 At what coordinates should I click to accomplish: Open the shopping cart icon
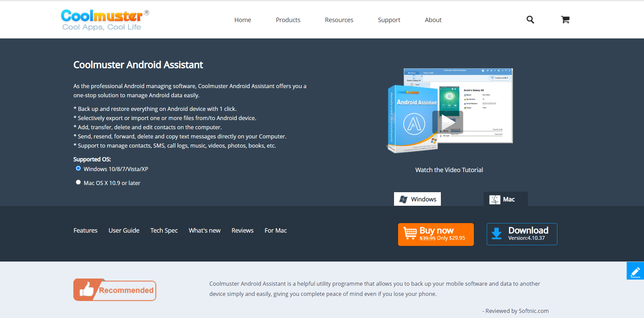[565, 20]
